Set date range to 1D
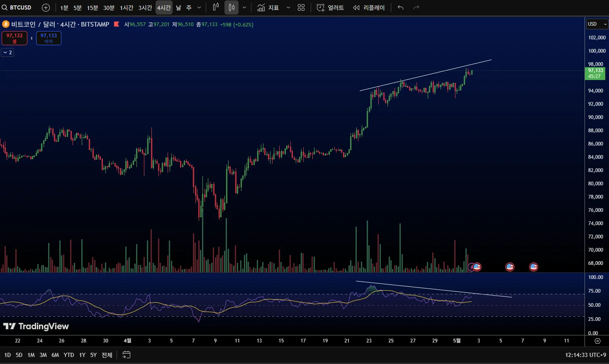Viewport: 609px width, 364px height. (7, 355)
